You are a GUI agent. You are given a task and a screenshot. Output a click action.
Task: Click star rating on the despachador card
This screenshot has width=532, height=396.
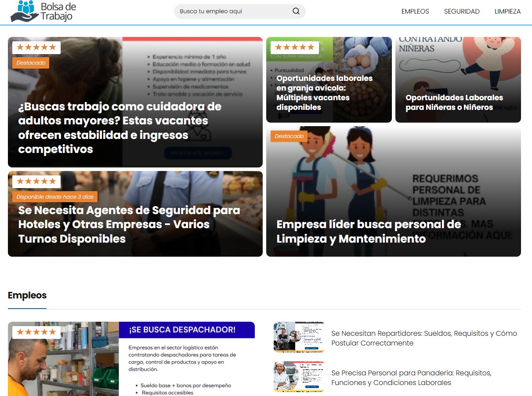36,332
